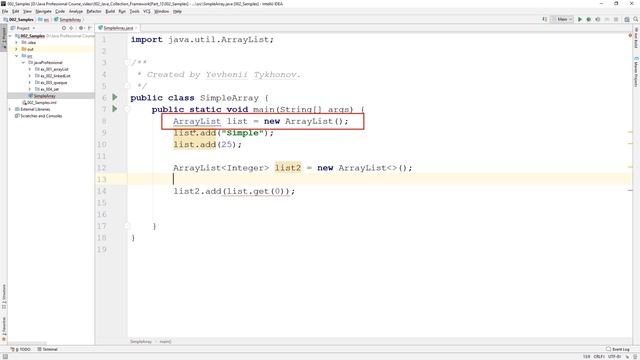This screenshot has height=360, width=640.
Task: Open the Maven Projects side panel
Action: click(636, 71)
